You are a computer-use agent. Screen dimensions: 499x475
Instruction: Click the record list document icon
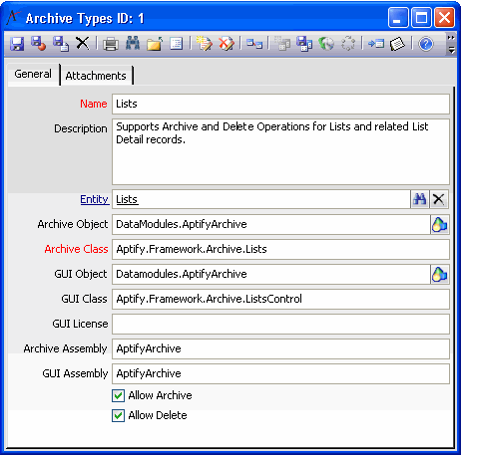[x=176, y=44]
